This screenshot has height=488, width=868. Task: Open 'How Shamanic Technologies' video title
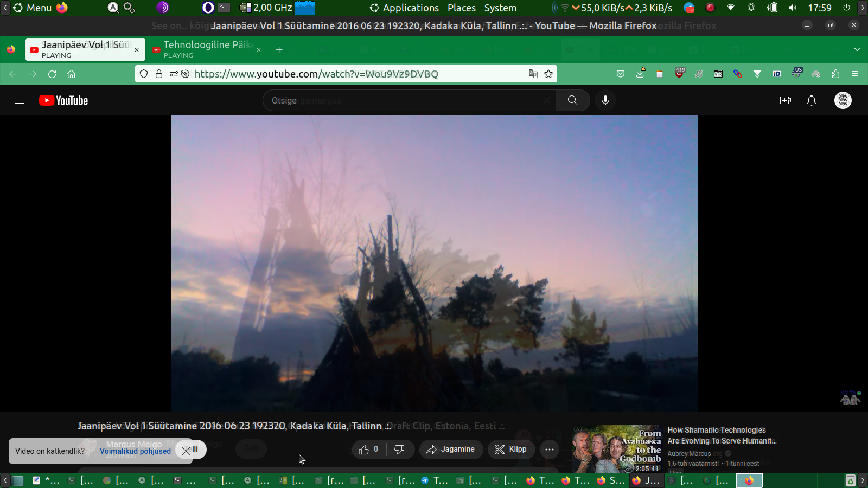(x=722, y=435)
